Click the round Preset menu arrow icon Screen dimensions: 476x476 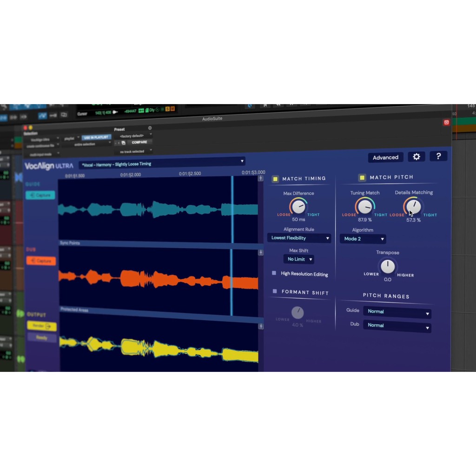[x=150, y=128]
